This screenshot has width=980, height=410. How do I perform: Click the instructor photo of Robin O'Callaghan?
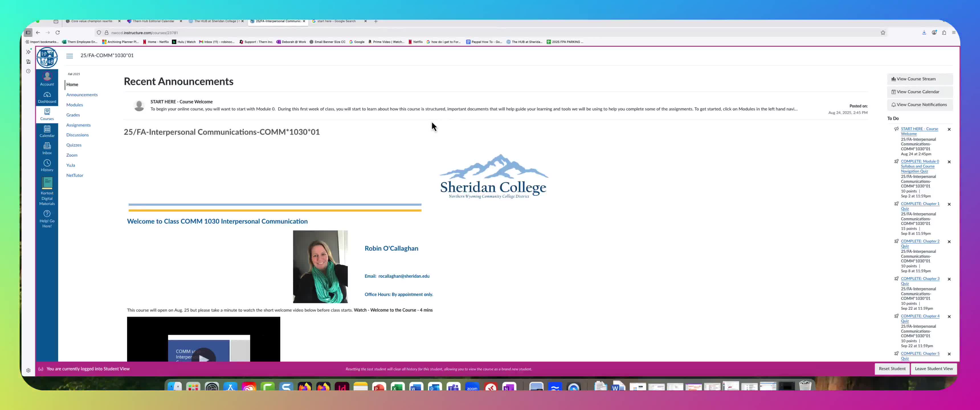[x=320, y=266]
